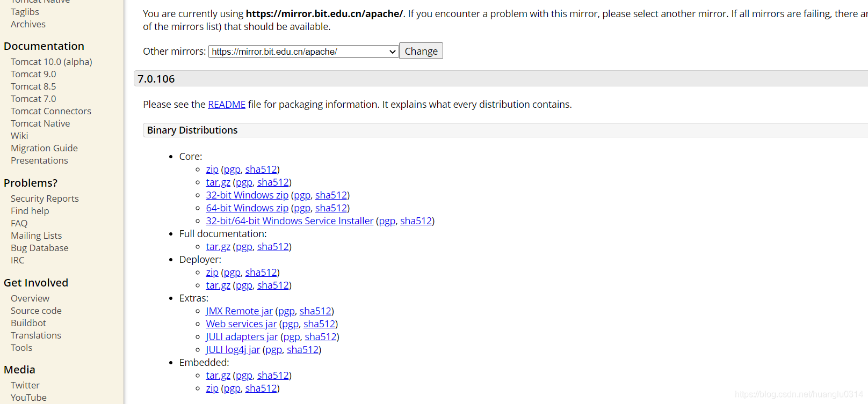Open Bug Database link
Image resolution: width=868 pixels, height=404 pixels.
point(40,248)
